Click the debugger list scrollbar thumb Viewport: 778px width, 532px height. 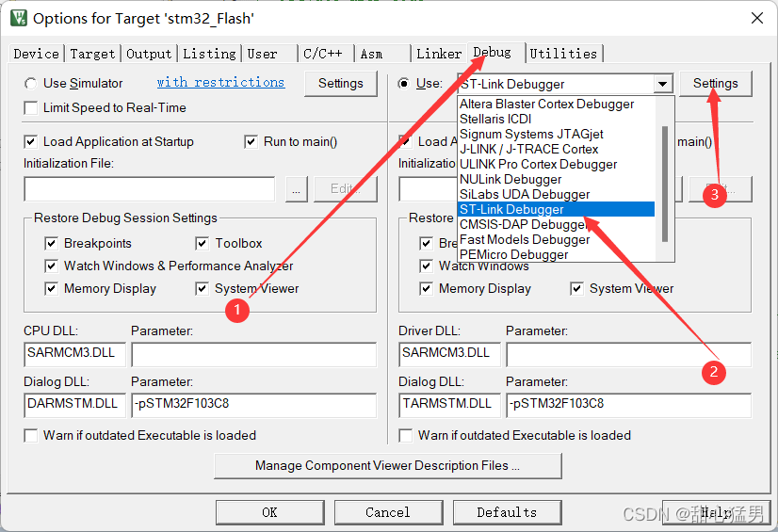pyautogui.click(x=665, y=184)
